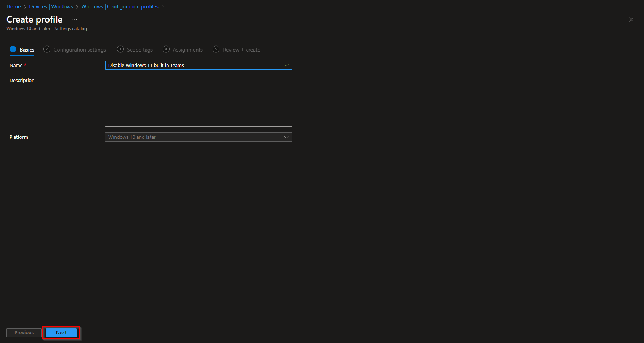Image resolution: width=644 pixels, height=343 pixels.
Task: Select the Basics step tab
Action: 22,50
